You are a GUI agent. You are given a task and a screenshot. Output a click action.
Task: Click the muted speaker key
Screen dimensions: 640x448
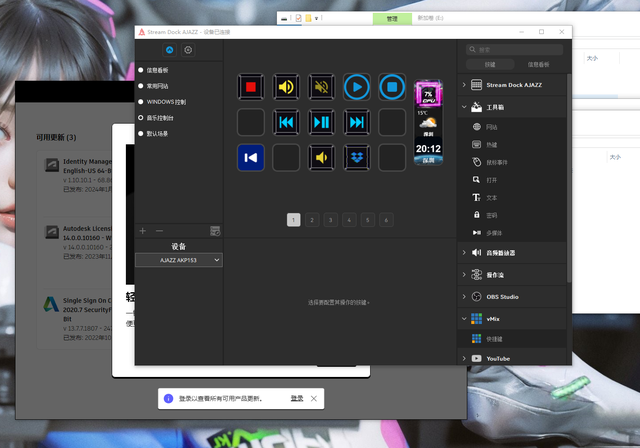(321, 87)
